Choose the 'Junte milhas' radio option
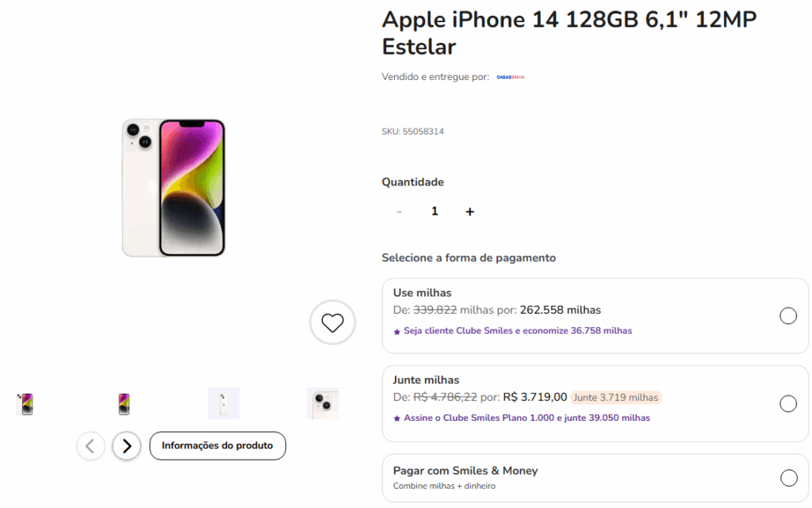The width and height of the screenshot is (812, 508). tap(788, 403)
